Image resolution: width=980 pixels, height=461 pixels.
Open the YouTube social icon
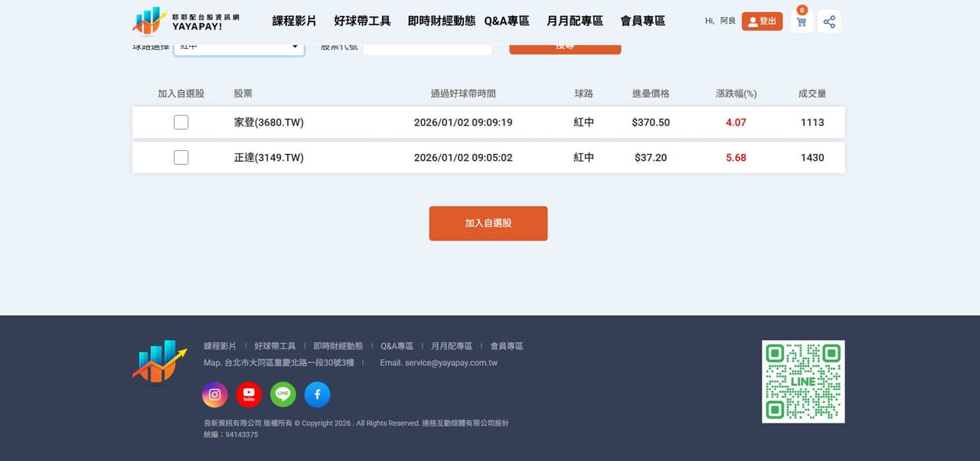(249, 394)
